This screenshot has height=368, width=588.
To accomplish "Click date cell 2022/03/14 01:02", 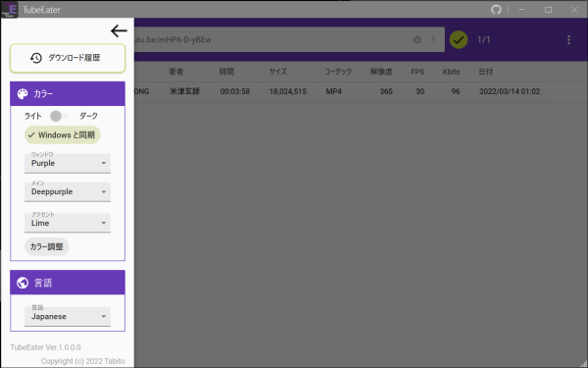I will coord(510,91).
